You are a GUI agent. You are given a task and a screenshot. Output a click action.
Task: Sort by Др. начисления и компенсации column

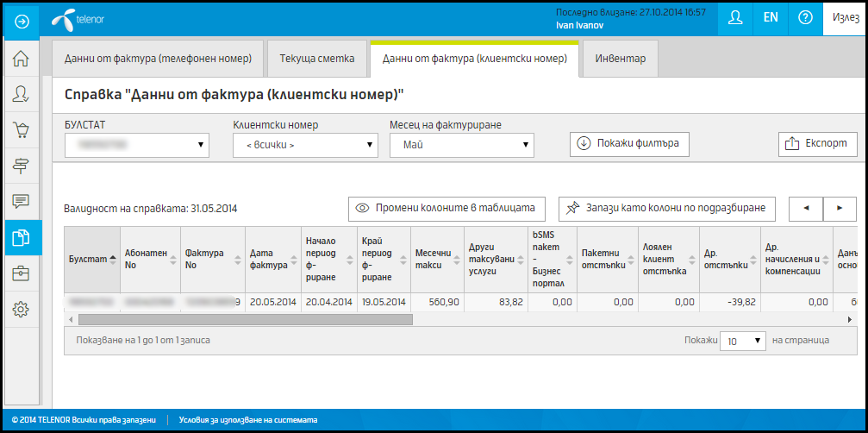point(796,259)
